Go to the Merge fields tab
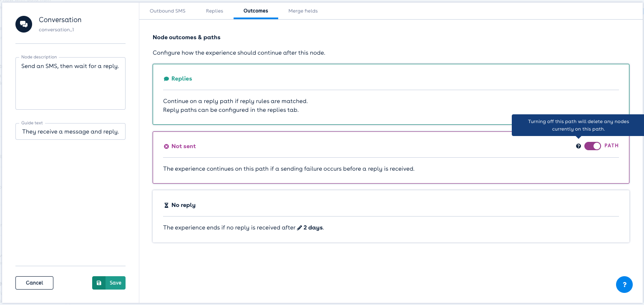This screenshot has width=644, height=305. tap(303, 11)
